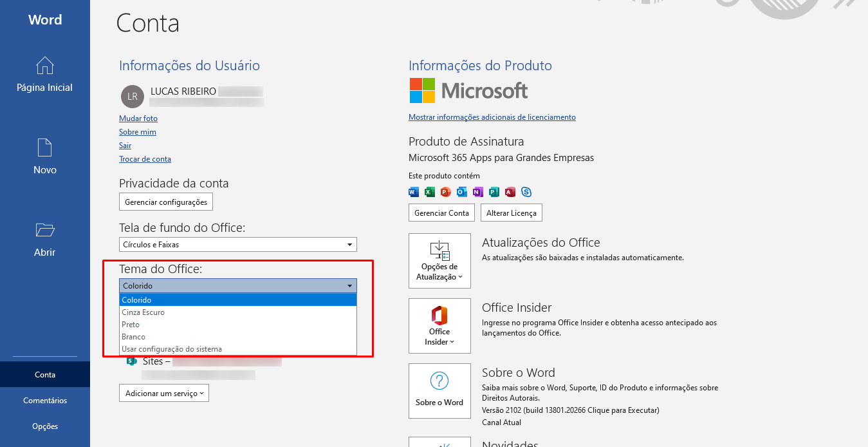Viewport: 868px width, 447px height.
Task: Click the LR user avatar
Action: pyautogui.click(x=133, y=96)
